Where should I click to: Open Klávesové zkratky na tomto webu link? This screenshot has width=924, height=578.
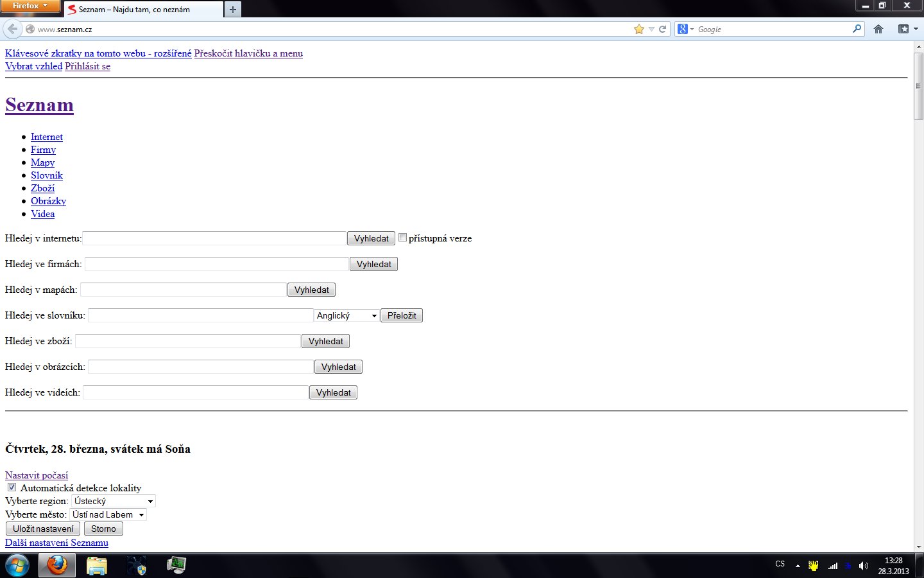point(98,53)
